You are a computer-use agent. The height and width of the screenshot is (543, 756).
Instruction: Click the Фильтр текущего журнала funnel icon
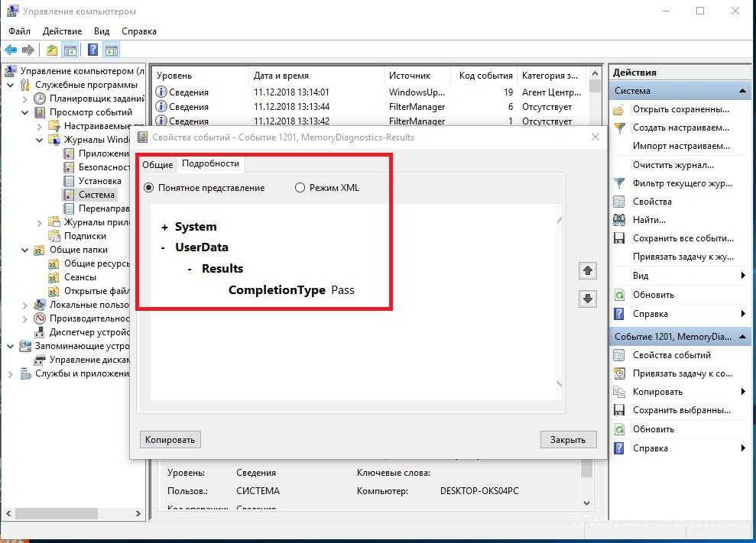pos(619,183)
